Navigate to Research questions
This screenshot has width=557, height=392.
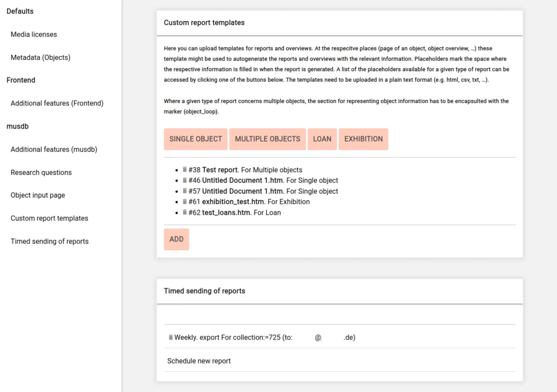[x=41, y=173]
